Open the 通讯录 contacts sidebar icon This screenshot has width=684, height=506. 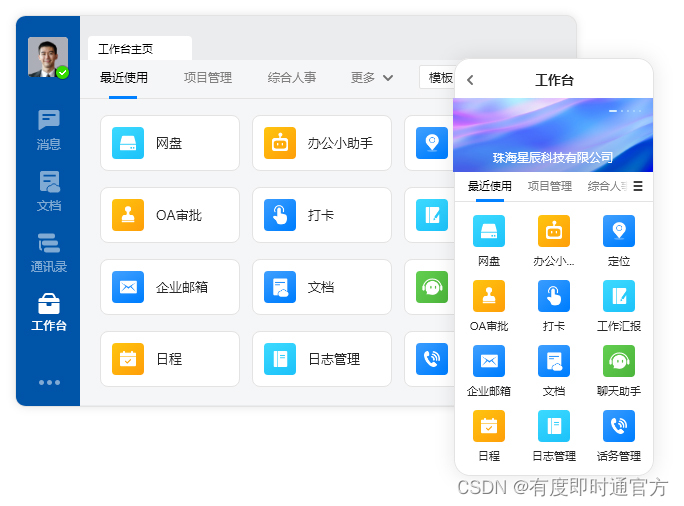(48, 252)
